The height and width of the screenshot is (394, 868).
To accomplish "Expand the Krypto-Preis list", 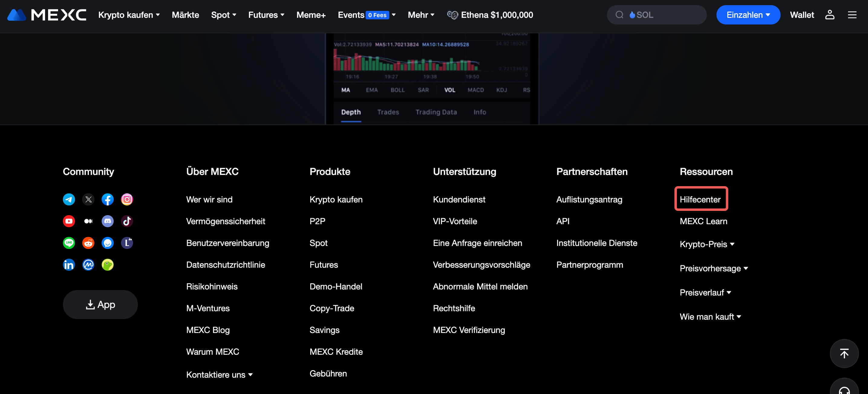I will tap(707, 244).
